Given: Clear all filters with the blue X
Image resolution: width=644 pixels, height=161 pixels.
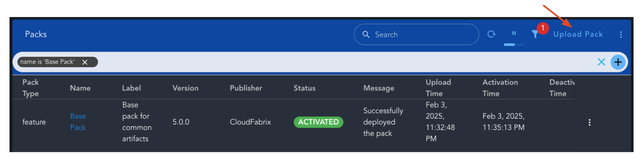Looking at the screenshot, I should pyautogui.click(x=601, y=62).
